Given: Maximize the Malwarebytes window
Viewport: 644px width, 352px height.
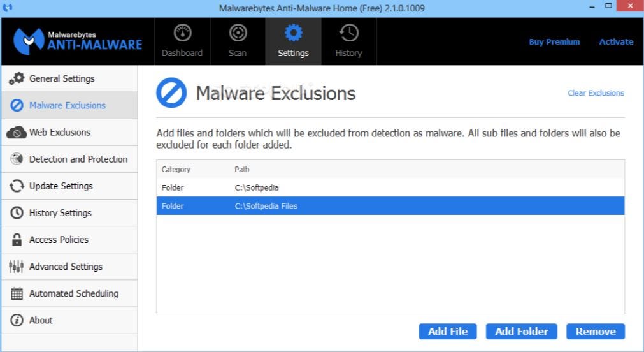Looking at the screenshot, I should 609,6.
